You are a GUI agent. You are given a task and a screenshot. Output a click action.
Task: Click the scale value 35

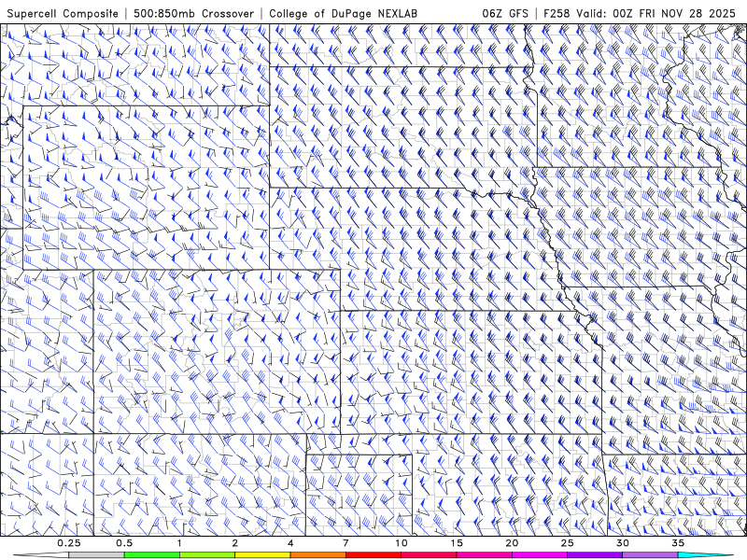[678, 543]
